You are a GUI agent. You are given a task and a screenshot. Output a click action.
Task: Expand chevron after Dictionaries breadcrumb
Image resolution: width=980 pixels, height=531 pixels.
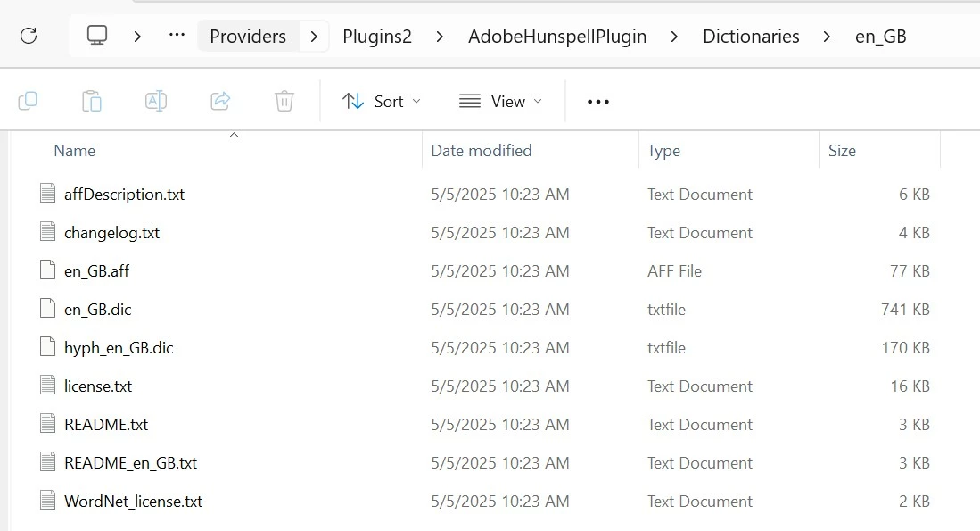click(827, 37)
